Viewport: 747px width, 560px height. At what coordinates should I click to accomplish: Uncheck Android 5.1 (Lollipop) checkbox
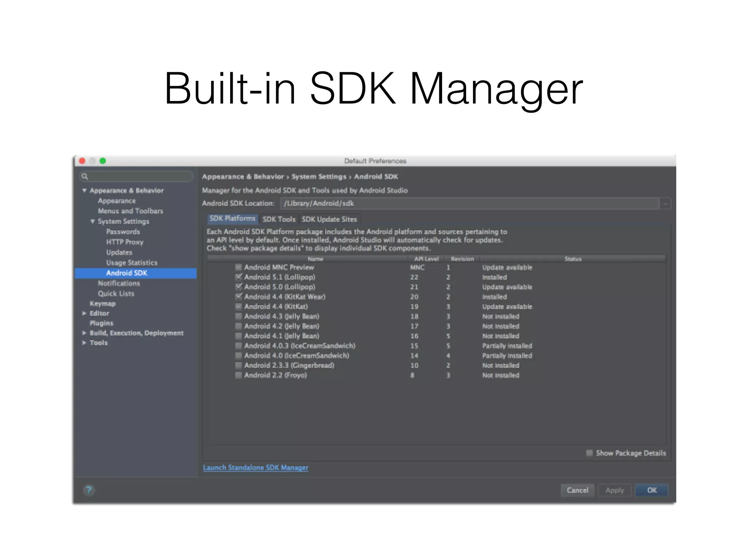point(239,277)
